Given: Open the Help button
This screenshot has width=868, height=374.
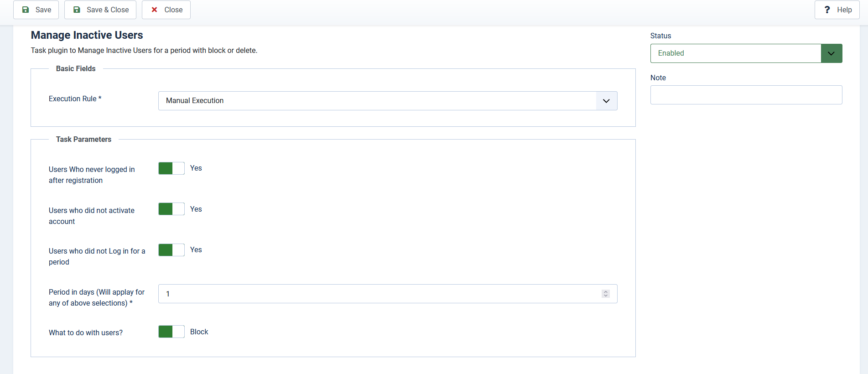Looking at the screenshot, I should pos(837,10).
